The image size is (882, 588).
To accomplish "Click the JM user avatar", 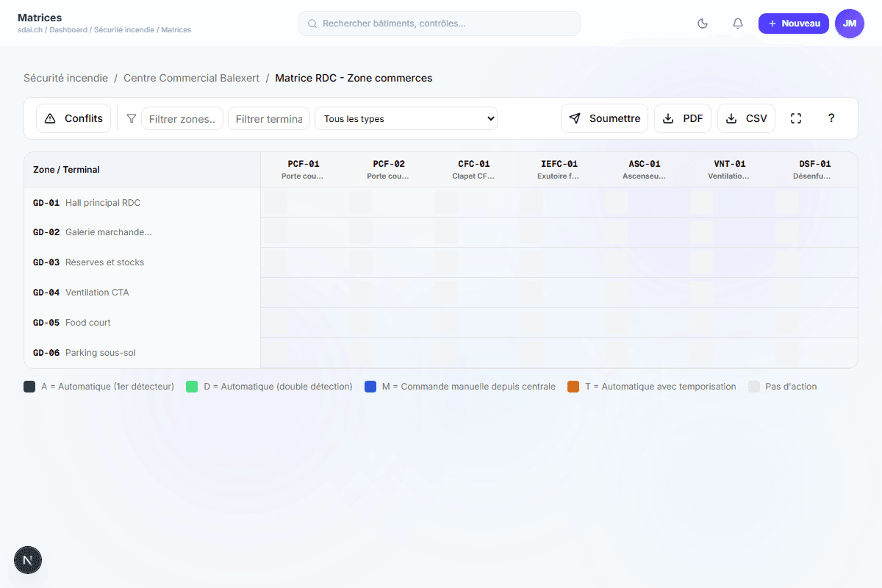I will coord(850,24).
